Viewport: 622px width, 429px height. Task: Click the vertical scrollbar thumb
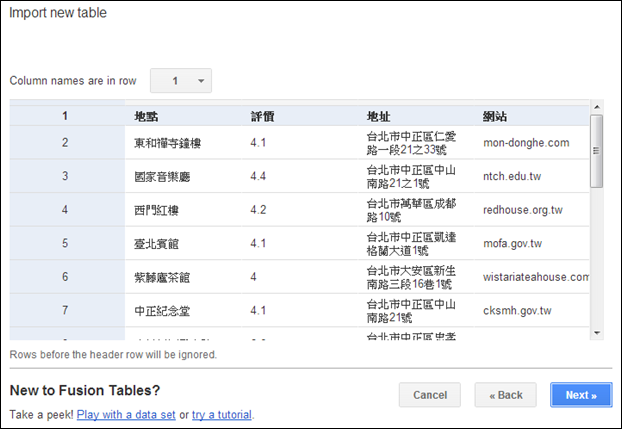597,150
